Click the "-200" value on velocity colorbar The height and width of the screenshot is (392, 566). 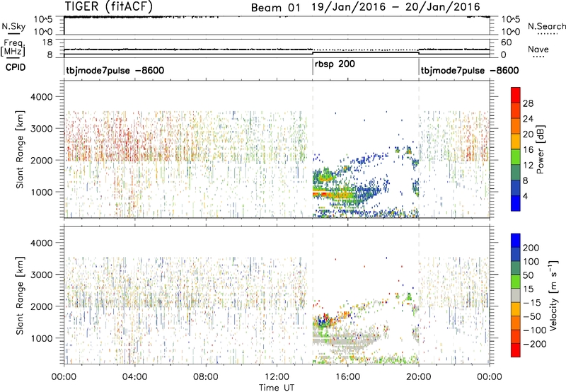tap(534, 344)
